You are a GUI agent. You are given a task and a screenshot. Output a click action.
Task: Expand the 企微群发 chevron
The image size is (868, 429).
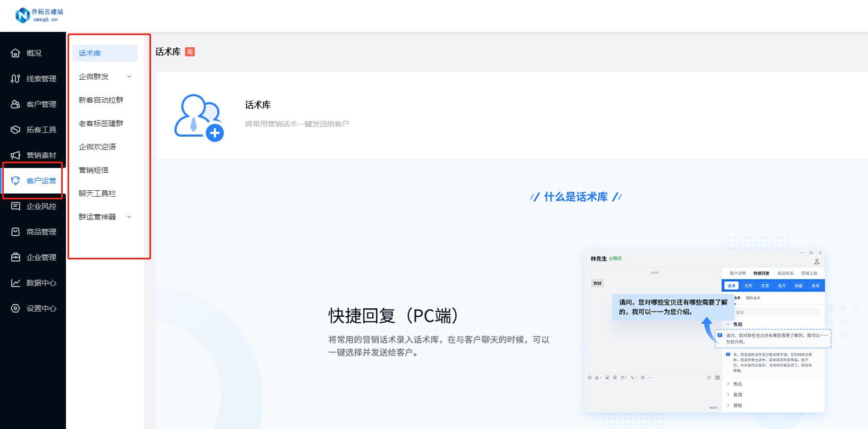(129, 77)
